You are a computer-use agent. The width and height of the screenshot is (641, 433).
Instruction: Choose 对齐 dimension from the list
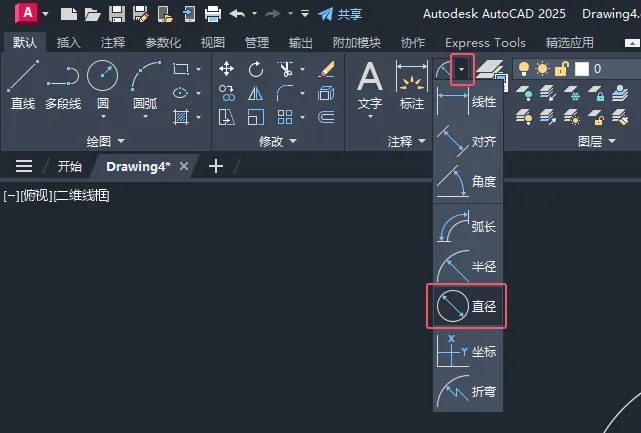(468, 141)
